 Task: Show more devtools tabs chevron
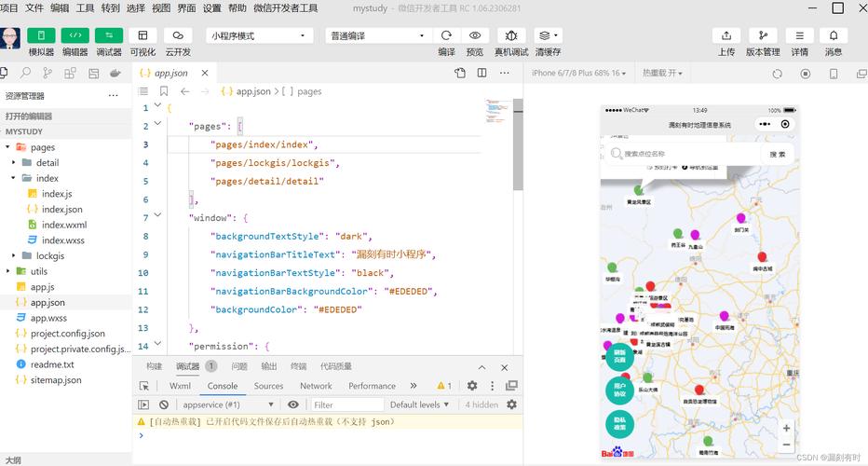click(x=413, y=386)
